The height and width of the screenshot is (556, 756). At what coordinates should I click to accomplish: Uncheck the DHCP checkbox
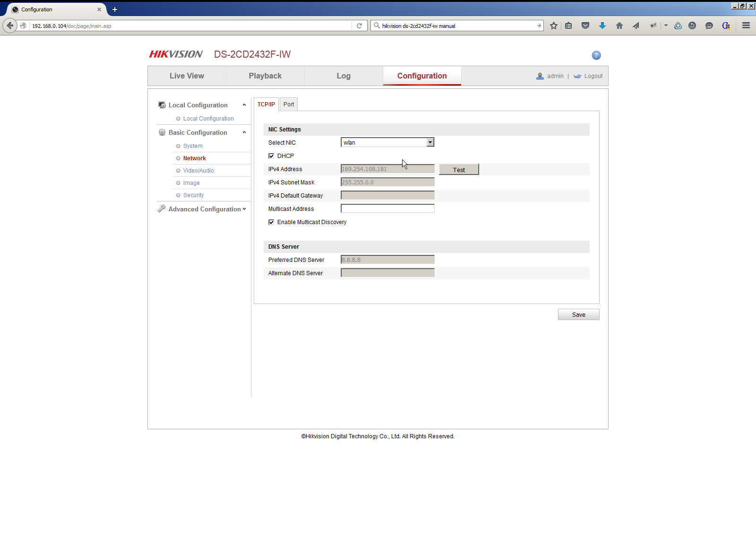271,156
